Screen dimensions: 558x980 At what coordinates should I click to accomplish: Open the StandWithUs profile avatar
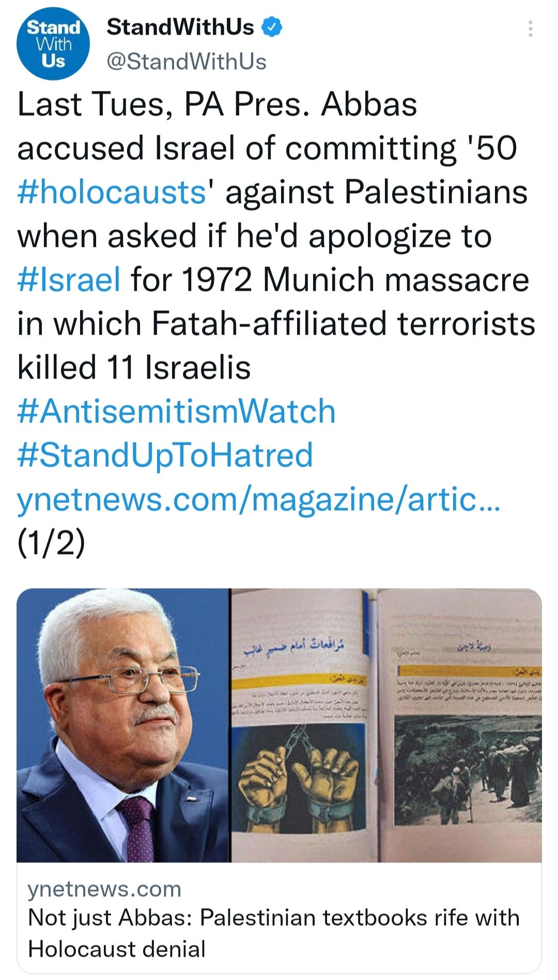point(53,43)
